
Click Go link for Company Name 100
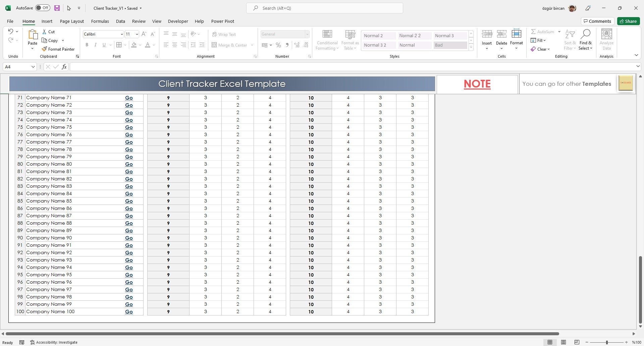129,312
